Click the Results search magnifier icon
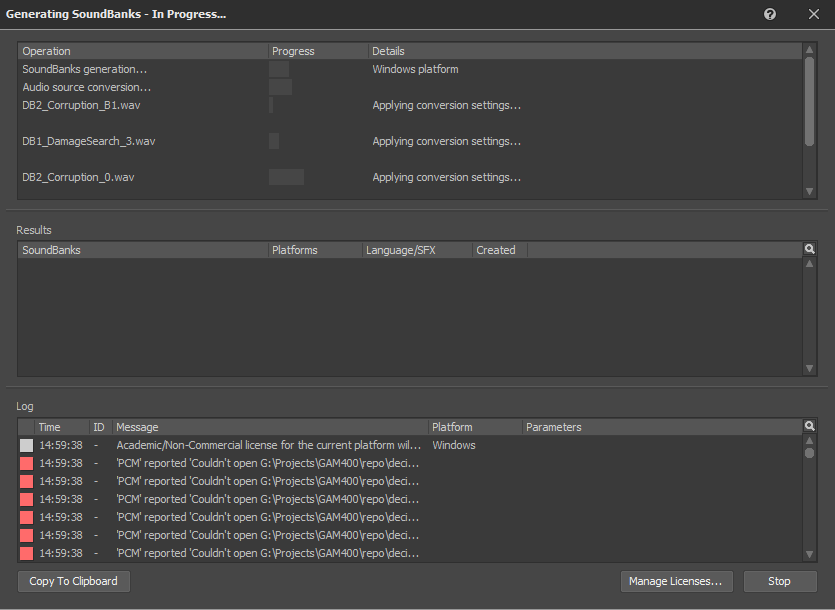This screenshot has height=610, width=835. (809, 249)
